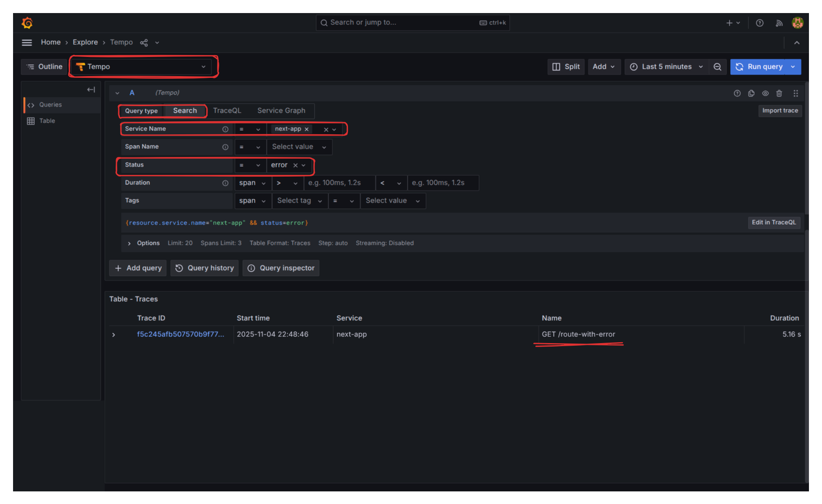Click the share icon next to Tempo breadcrumb

[144, 43]
